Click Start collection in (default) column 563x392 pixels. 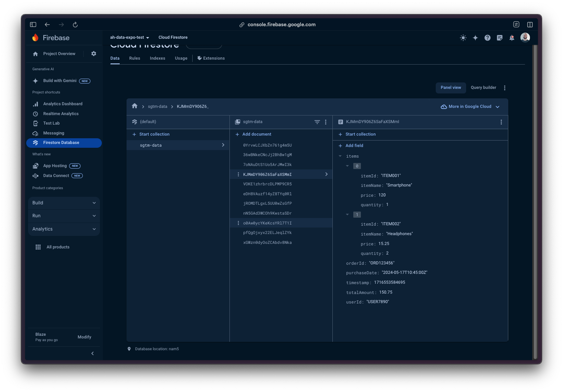point(151,134)
